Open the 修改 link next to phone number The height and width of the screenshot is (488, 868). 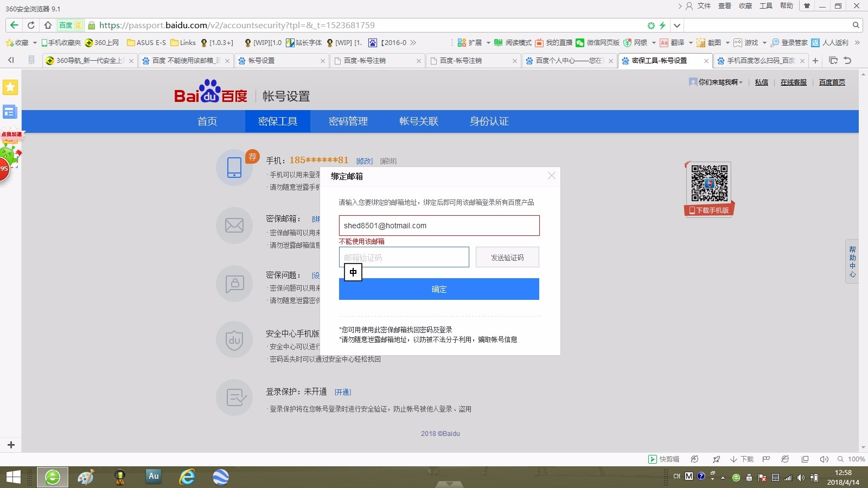click(365, 160)
